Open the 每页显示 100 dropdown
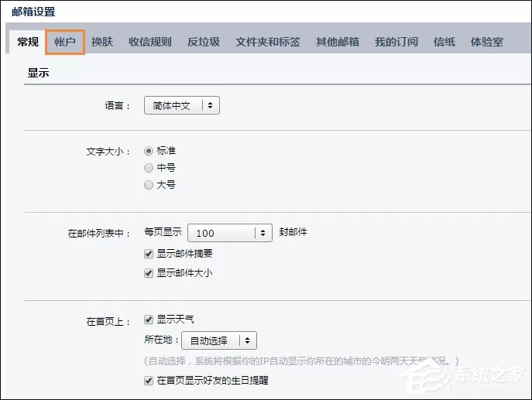Viewport: 532px width, 400px height. click(230, 233)
